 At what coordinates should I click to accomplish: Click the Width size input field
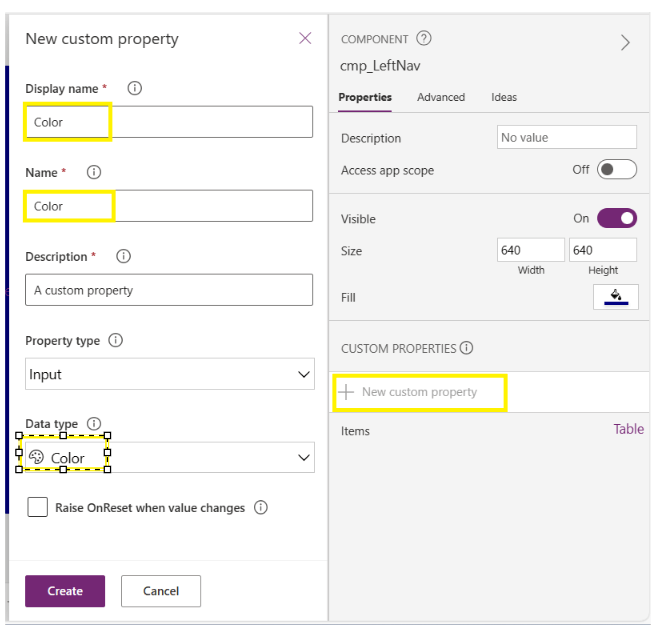pyautogui.click(x=531, y=250)
